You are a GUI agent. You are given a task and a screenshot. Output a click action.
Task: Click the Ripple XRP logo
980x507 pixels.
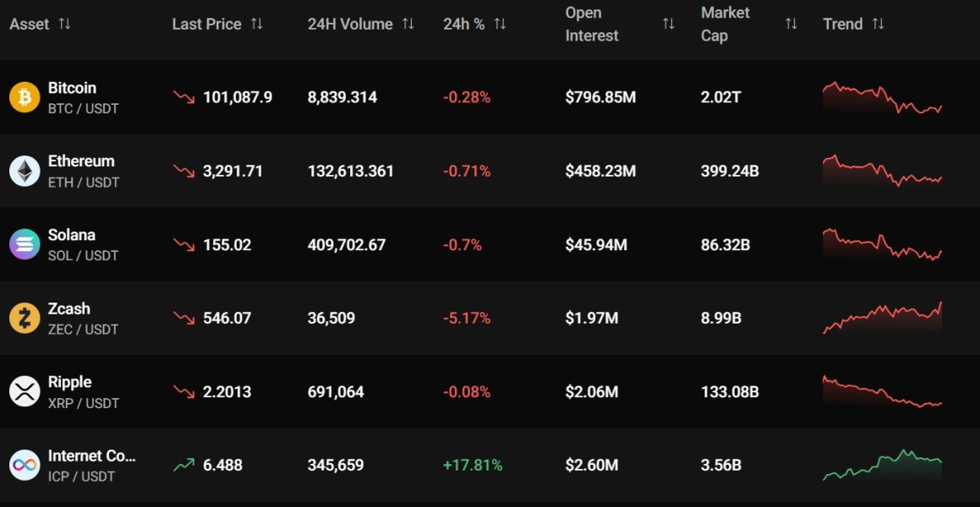(x=25, y=391)
